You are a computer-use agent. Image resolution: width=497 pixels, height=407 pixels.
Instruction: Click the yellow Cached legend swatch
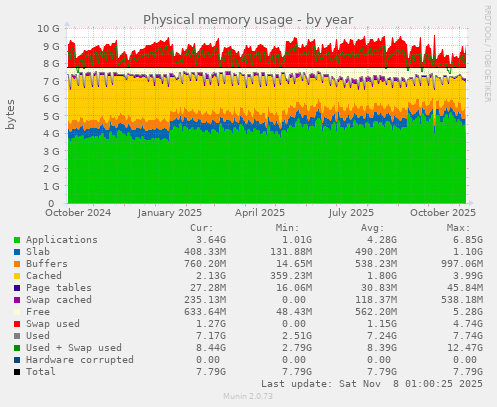tap(17, 276)
